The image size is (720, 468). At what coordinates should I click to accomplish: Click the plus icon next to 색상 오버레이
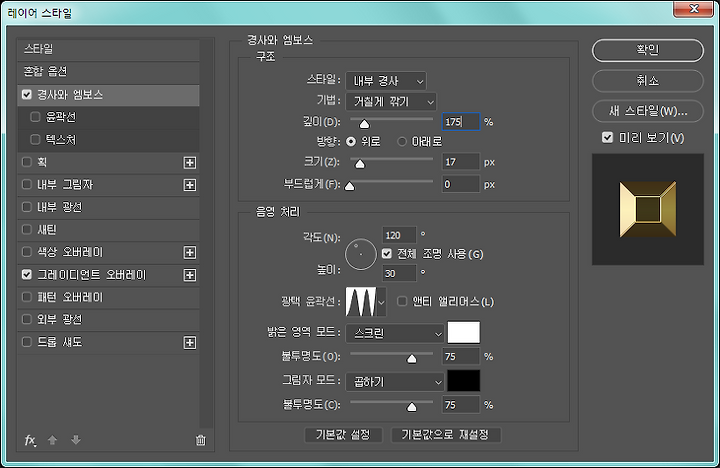click(x=190, y=253)
